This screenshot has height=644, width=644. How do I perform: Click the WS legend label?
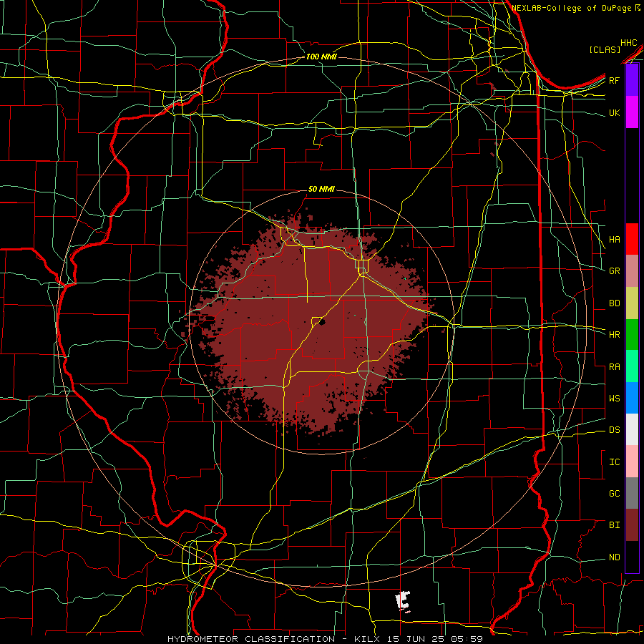pyautogui.click(x=614, y=399)
